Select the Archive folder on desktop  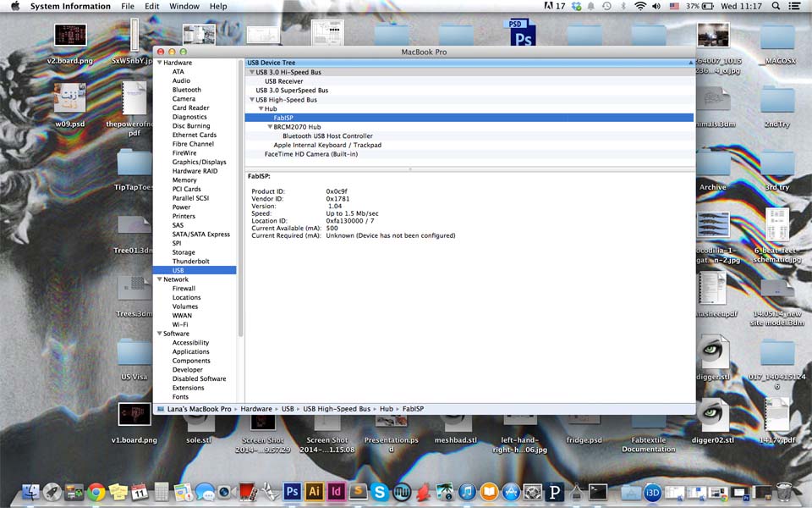pyautogui.click(x=712, y=169)
